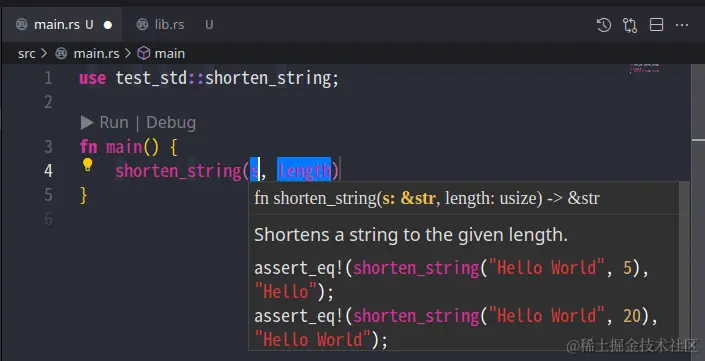This screenshot has width=705, height=361.
Task: Click the Rust file icon on main.rs tab
Action: 22,24
